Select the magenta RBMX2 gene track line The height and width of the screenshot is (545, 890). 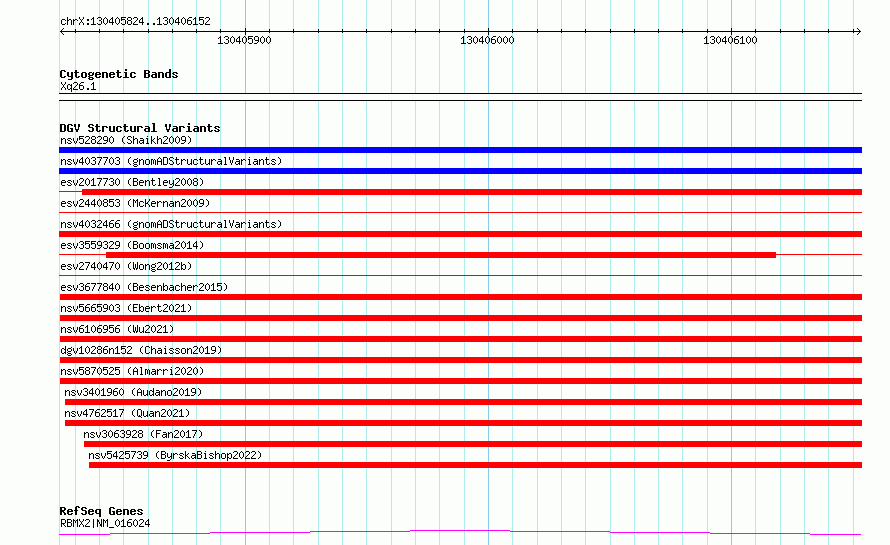460,533
